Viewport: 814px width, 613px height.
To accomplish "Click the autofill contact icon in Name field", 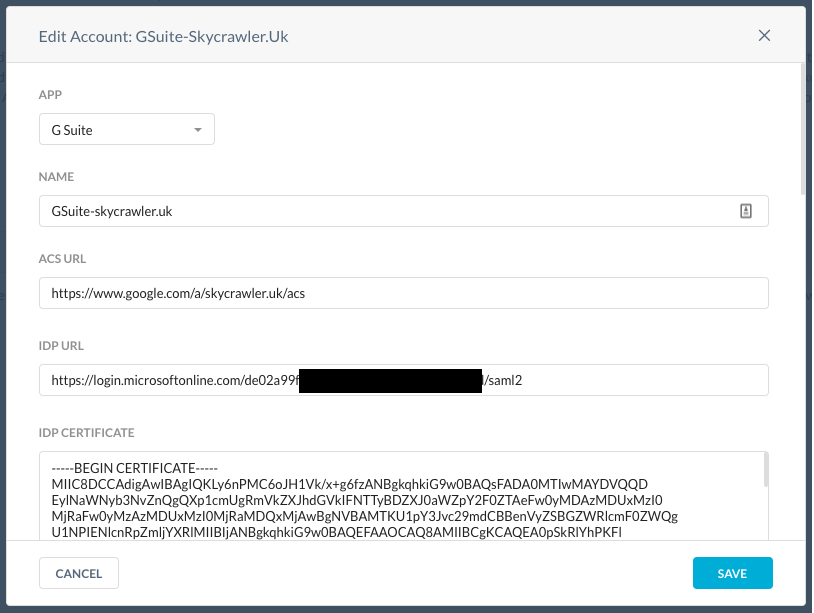I will click(x=745, y=211).
